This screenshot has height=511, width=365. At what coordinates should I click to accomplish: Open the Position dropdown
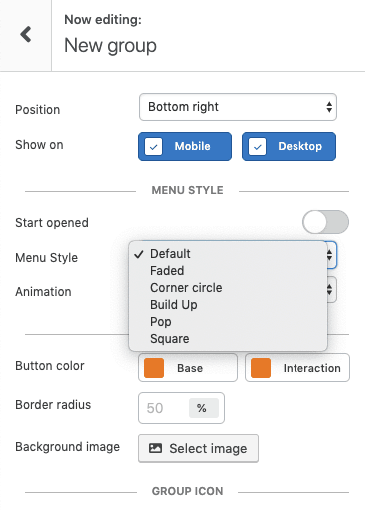[238, 107]
